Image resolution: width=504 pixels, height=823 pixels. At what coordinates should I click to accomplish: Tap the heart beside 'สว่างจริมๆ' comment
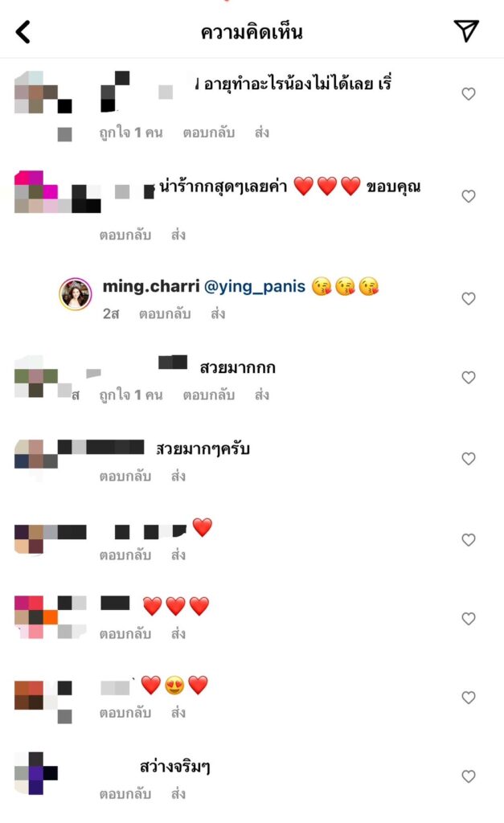(x=469, y=776)
